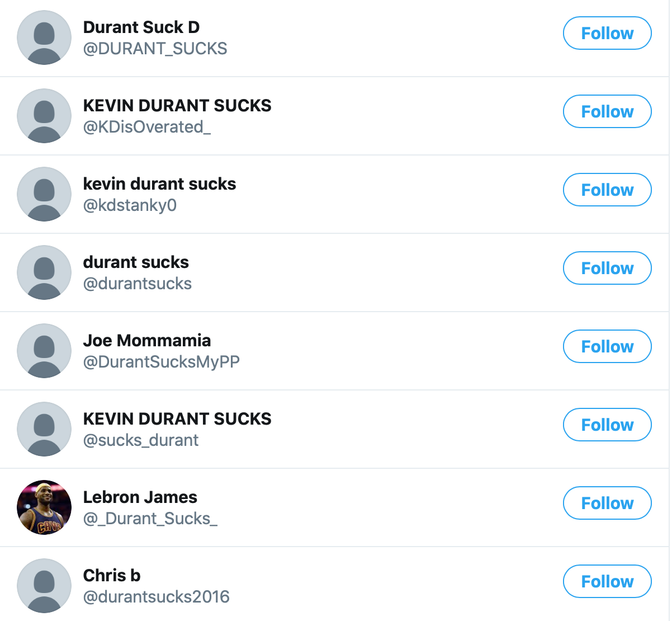This screenshot has width=672, height=621.
Task: Follow @durantsucks user
Action: 607,268
